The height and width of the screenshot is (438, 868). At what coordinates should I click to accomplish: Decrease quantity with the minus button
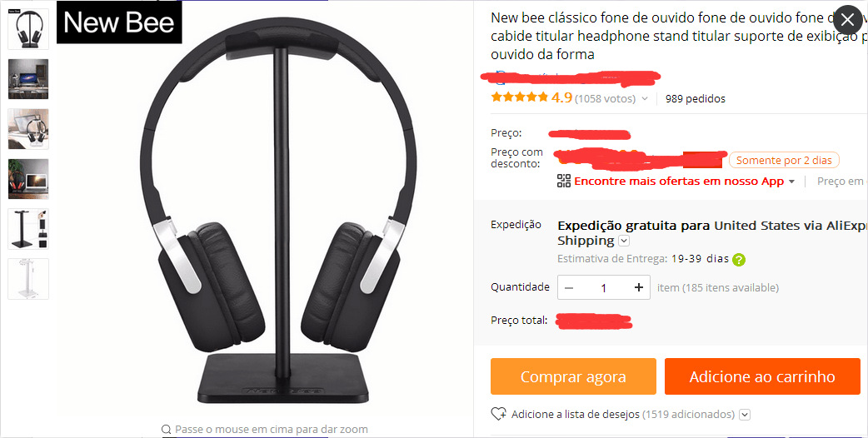click(569, 287)
